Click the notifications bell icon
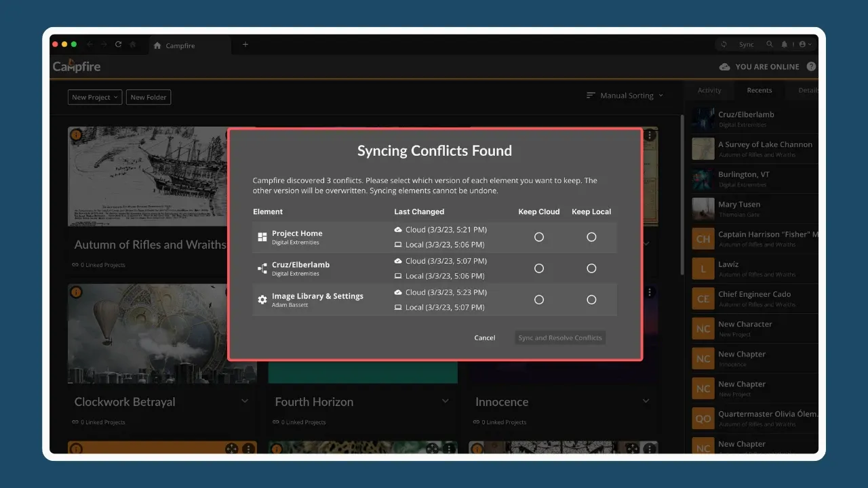This screenshot has height=488, width=868. click(x=785, y=45)
